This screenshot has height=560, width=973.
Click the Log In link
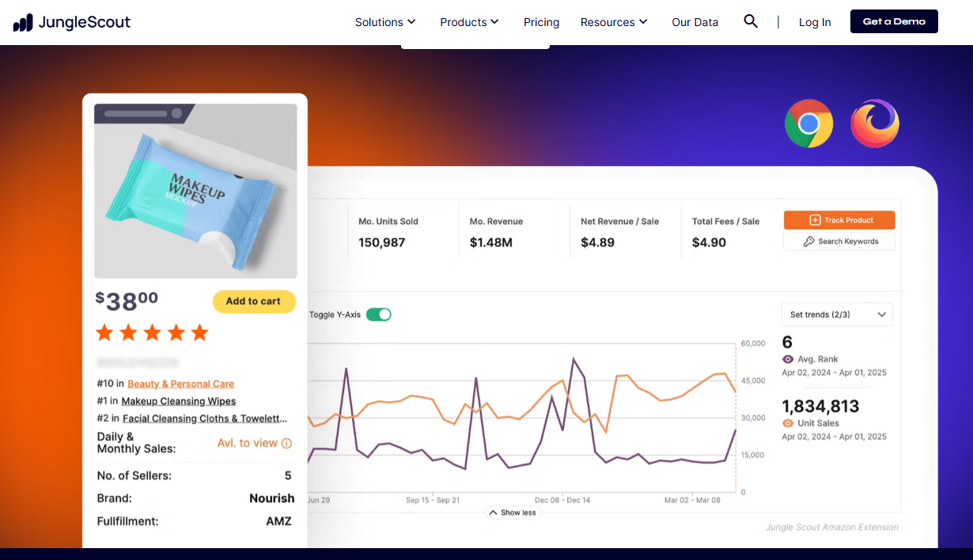[x=815, y=22]
